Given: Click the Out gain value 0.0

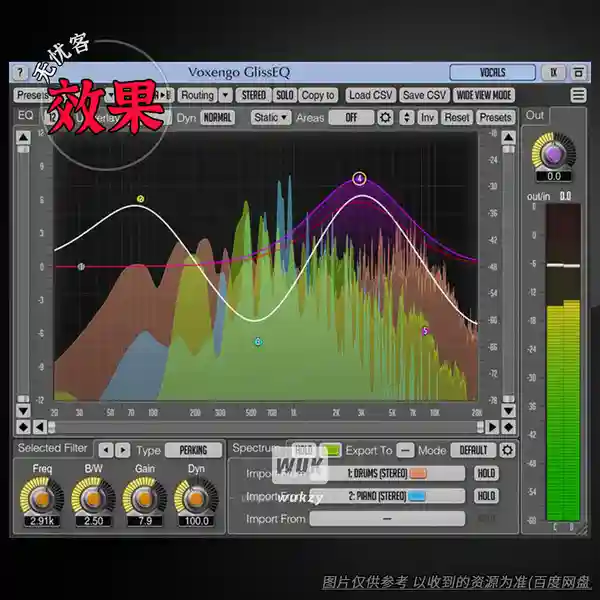Looking at the screenshot, I should tap(554, 176).
